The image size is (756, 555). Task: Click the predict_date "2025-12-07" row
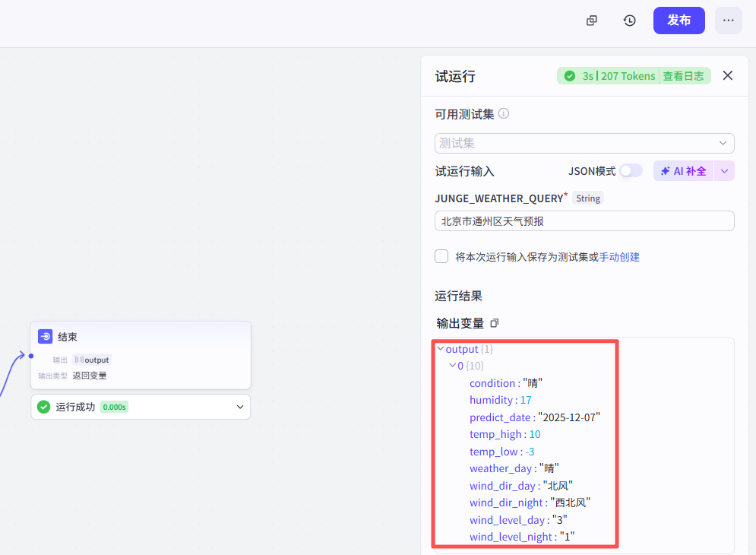pos(535,417)
